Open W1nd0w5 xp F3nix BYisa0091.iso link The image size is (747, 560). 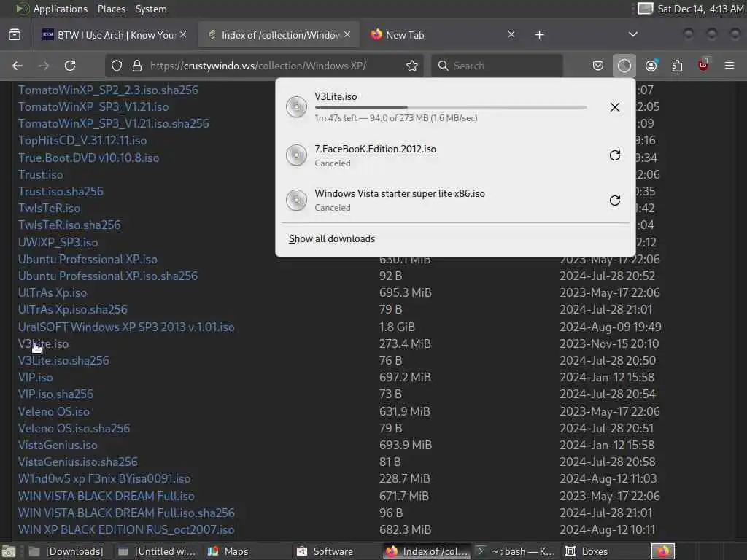104,478
